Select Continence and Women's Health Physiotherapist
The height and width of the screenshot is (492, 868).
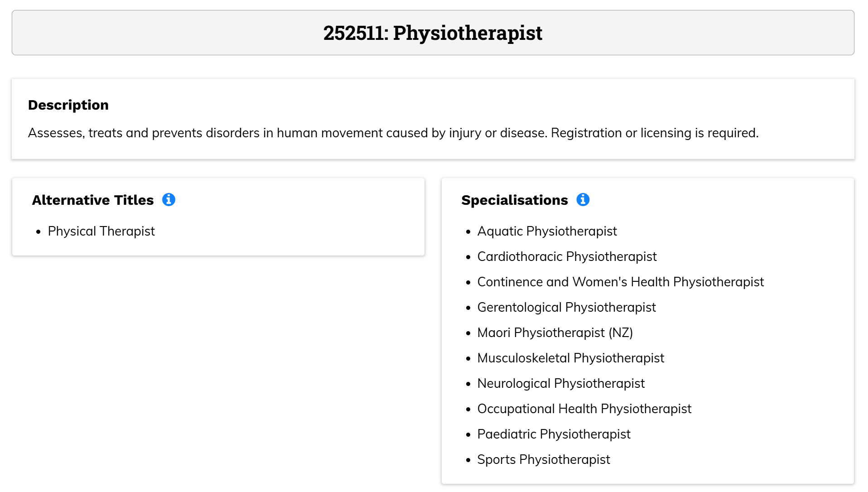[621, 282]
